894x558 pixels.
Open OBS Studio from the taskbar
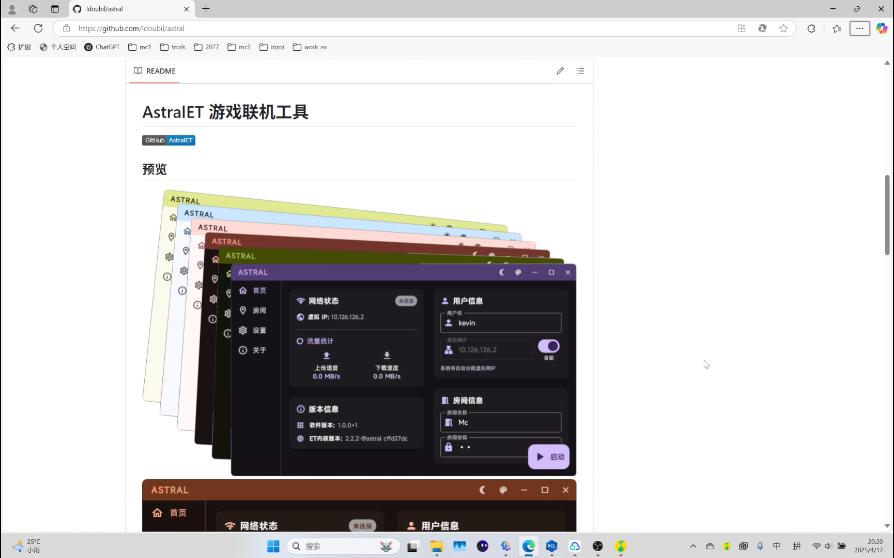598,546
